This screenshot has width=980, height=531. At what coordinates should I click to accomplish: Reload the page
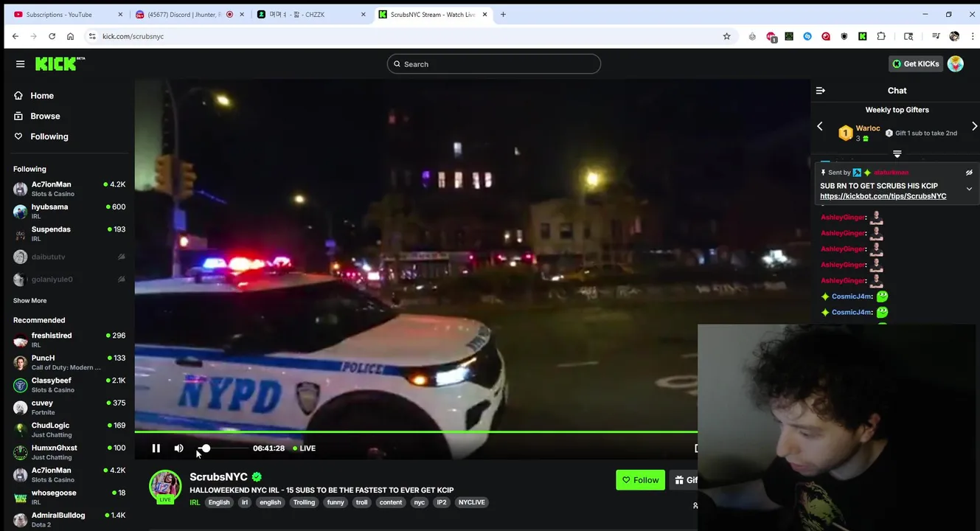tap(52, 36)
